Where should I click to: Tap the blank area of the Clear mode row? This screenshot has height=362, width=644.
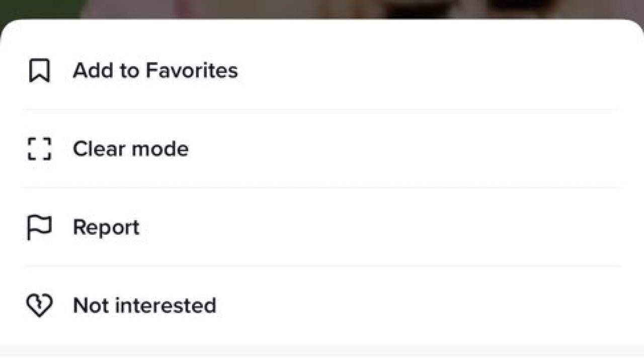[403, 149]
